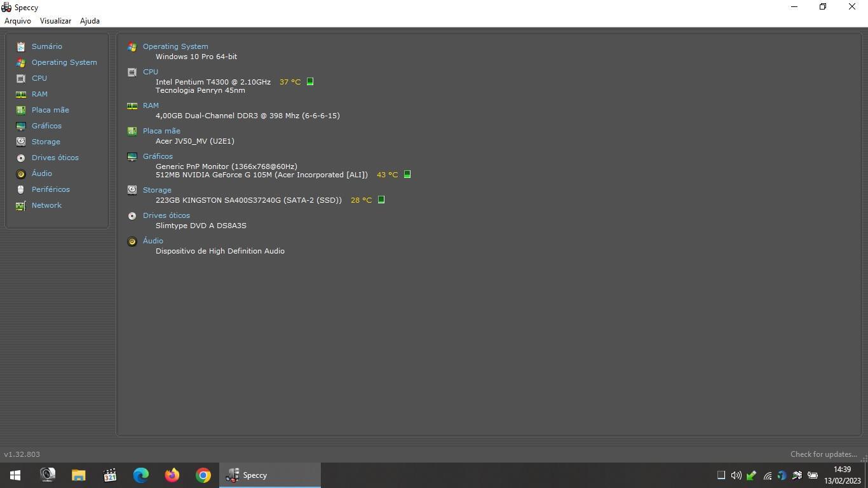This screenshot has height=488, width=868.
Task: Click the Generic PnP Monitor line
Action: click(x=226, y=166)
